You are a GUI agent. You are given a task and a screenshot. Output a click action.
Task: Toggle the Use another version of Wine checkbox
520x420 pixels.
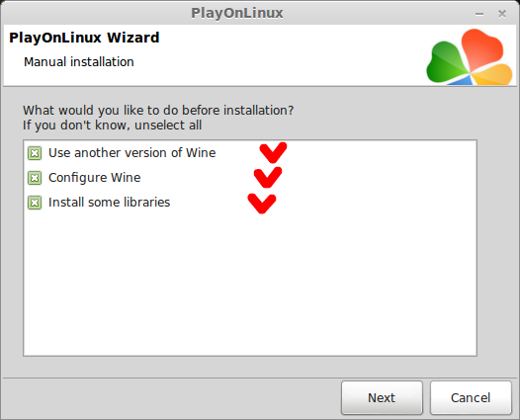point(35,153)
